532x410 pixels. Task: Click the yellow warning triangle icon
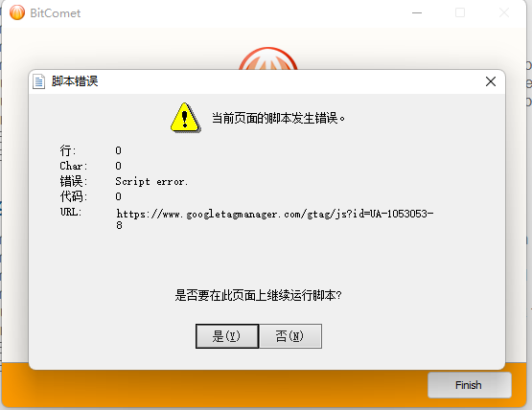coord(185,118)
